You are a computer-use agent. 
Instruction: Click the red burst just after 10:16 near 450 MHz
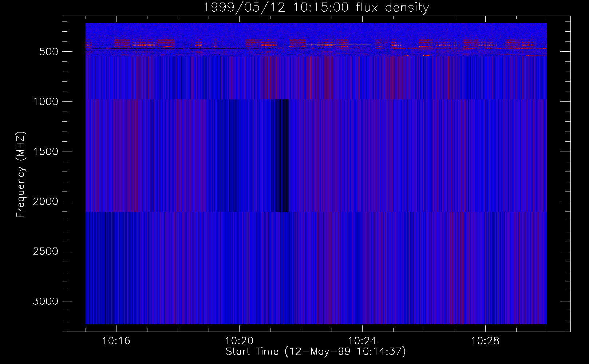[122, 44]
